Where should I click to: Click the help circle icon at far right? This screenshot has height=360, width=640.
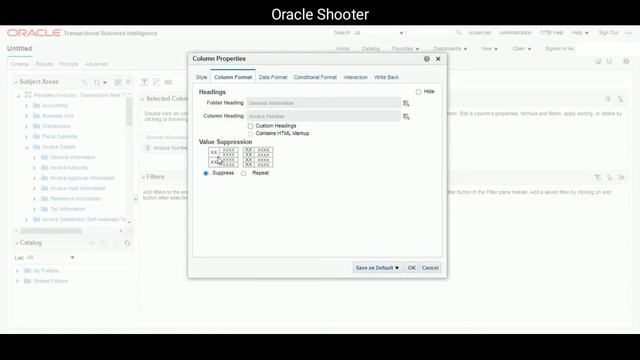pos(626,61)
